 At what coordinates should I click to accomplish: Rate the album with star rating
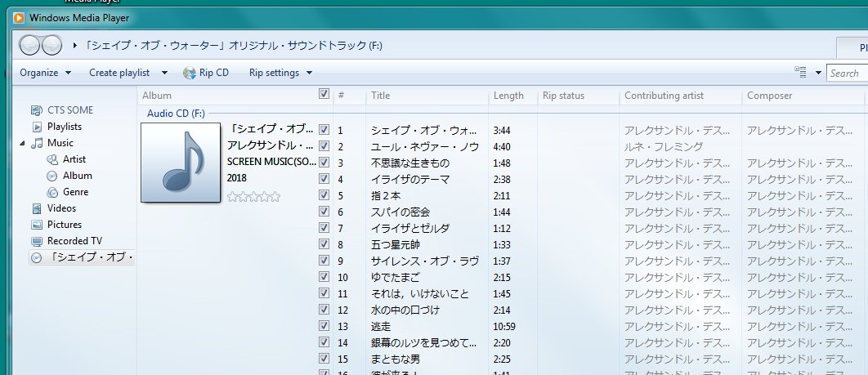[x=253, y=196]
